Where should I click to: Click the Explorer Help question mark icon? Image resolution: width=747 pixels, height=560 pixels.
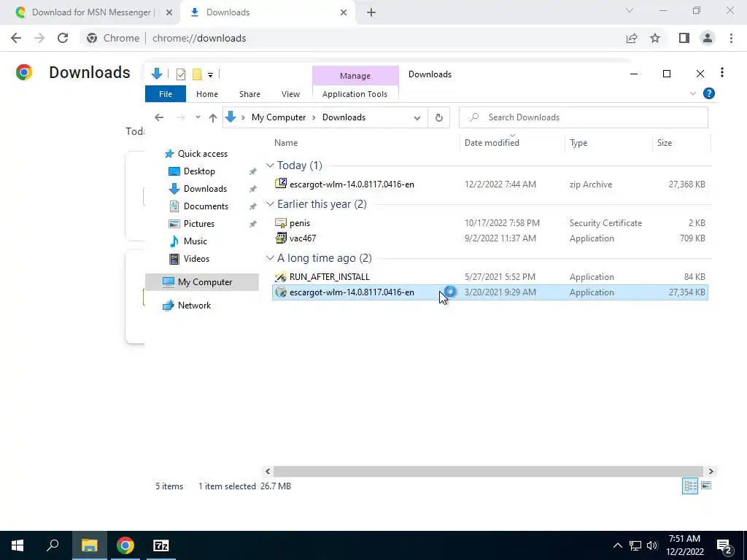click(709, 94)
